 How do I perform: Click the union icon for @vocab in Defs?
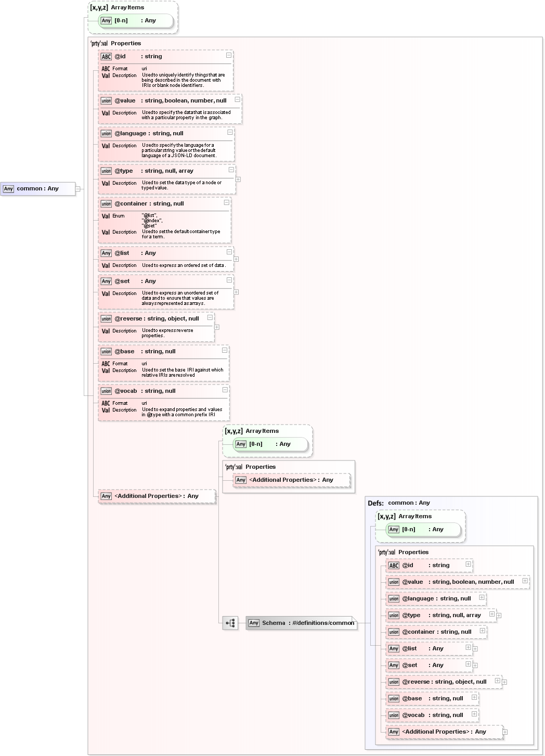coord(394,715)
